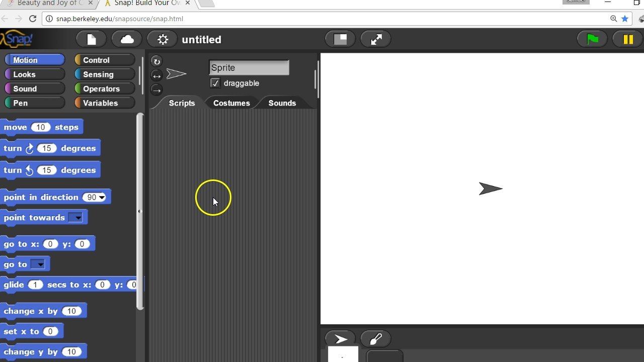The image size is (644, 362).
Task: Enable free rotation with the circular arrow toggle
Action: tap(156, 61)
